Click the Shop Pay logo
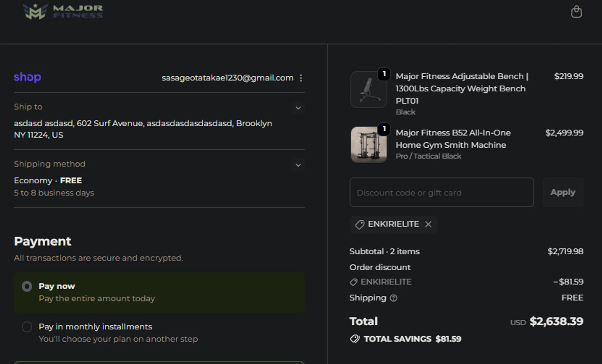Image resolution: width=602 pixels, height=364 pixels. coord(27,77)
